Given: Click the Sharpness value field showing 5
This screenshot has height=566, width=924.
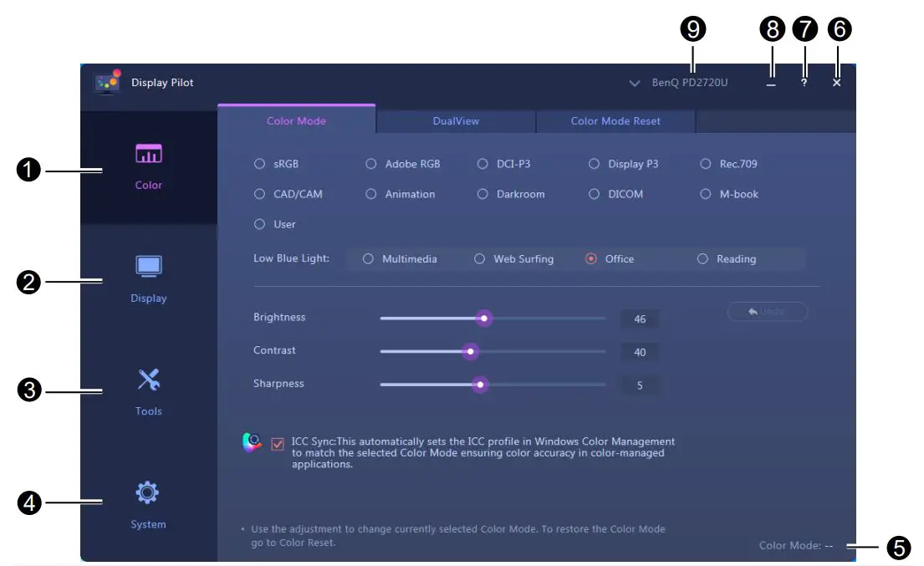Looking at the screenshot, I should point(640,385).
